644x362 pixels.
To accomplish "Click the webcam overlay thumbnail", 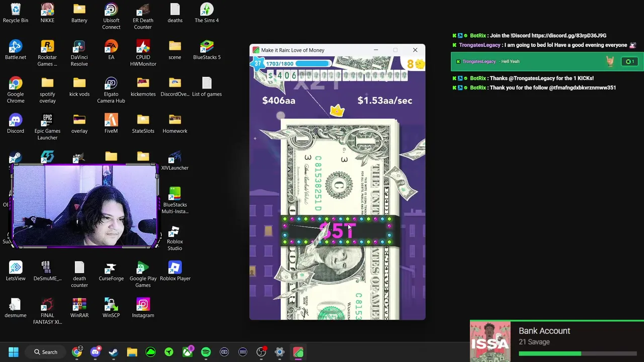I will tap(85, 206).
